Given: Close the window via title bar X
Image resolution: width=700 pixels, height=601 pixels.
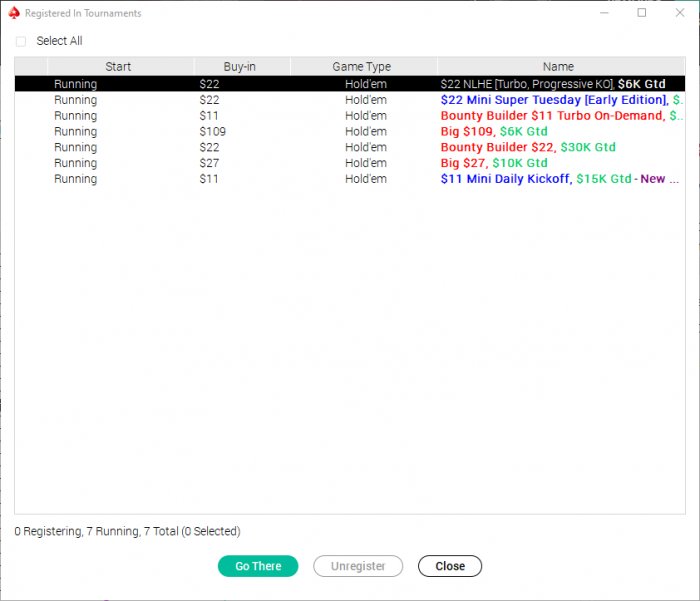Looking at the screenshot, I should [x=679, y=13].
